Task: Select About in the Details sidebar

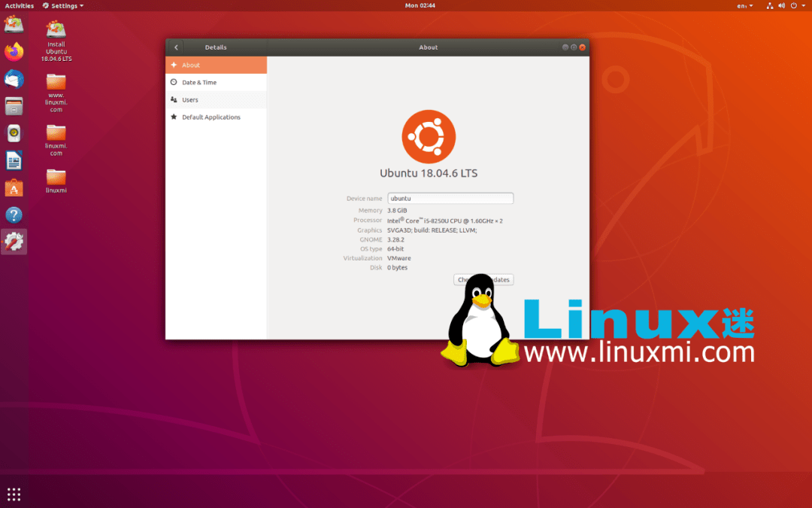Action: [216, 65]
